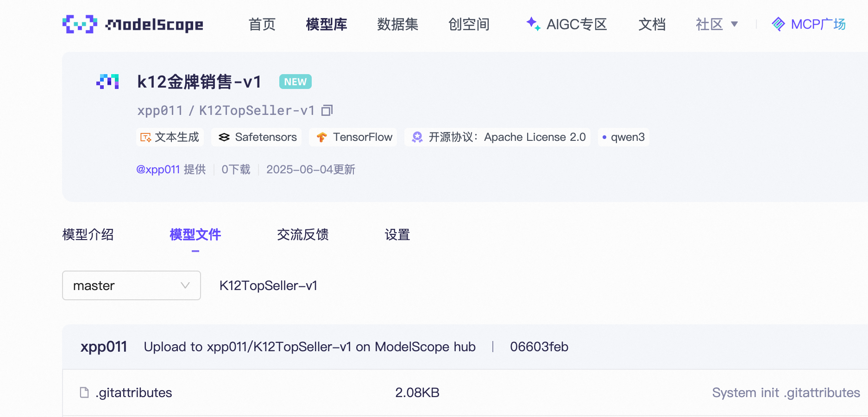This screenshot has width=868, height=417.
Task: Click the 文本生成 task tag
Action: 170,137
